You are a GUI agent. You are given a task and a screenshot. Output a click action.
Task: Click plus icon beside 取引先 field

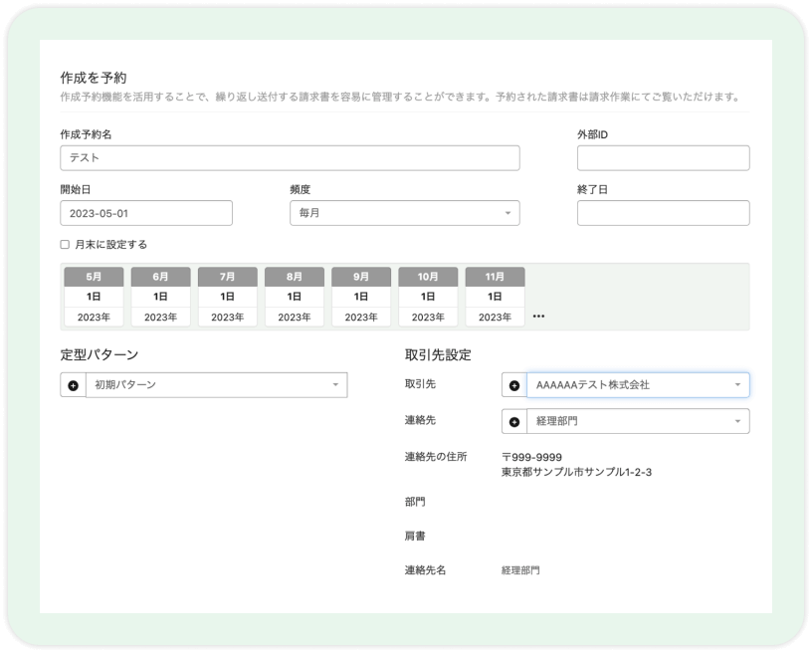pyautogui.click(x=514, y=385)
